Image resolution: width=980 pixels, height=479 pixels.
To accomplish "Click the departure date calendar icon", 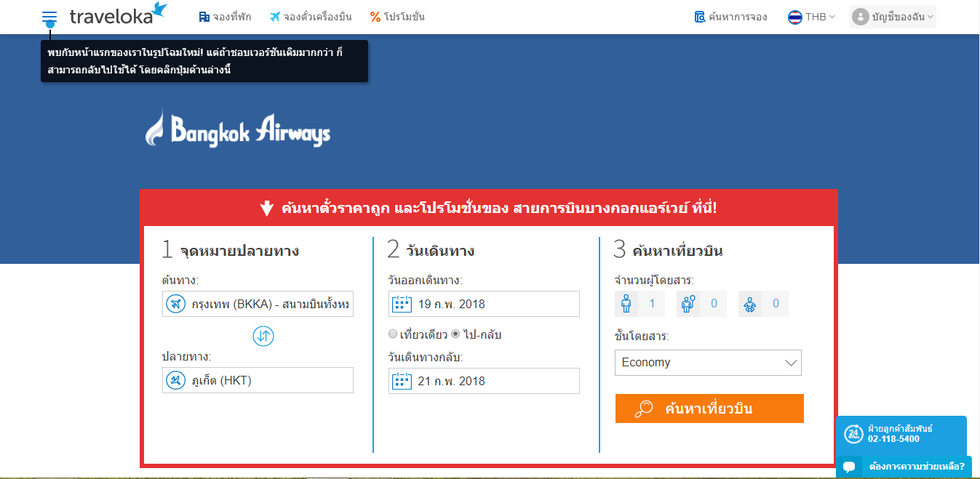I will pos(402,304).
